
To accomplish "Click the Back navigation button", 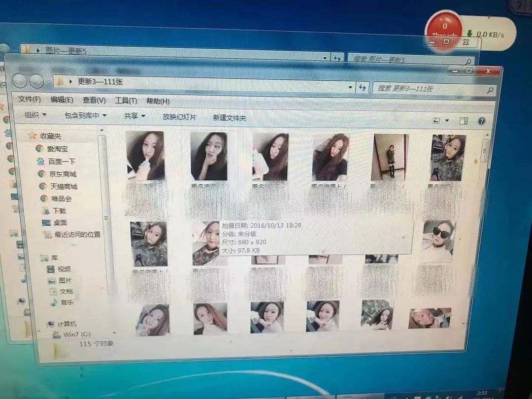I will [x=20, y=81].
